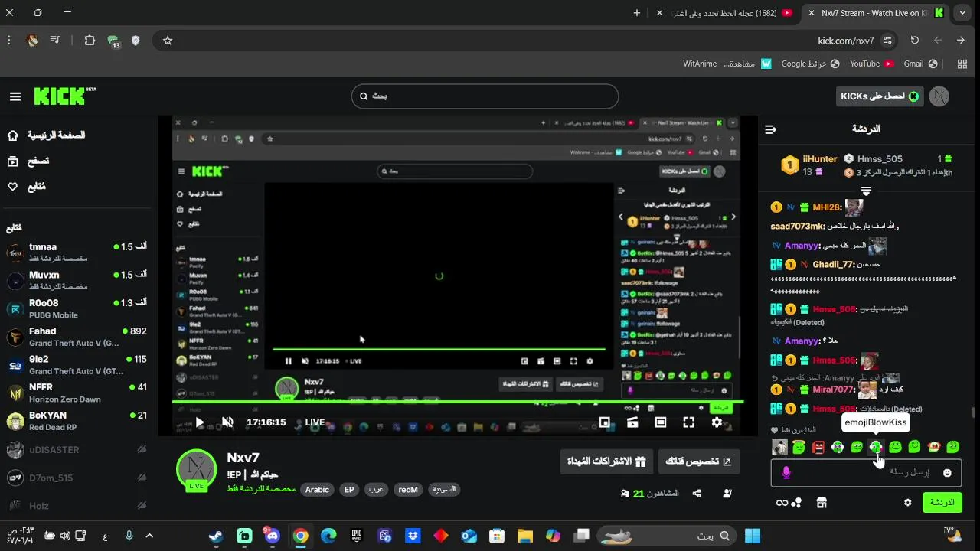Click the gifted subscriptions button
The width and height of the screenshot is (980, 551).
606,461
